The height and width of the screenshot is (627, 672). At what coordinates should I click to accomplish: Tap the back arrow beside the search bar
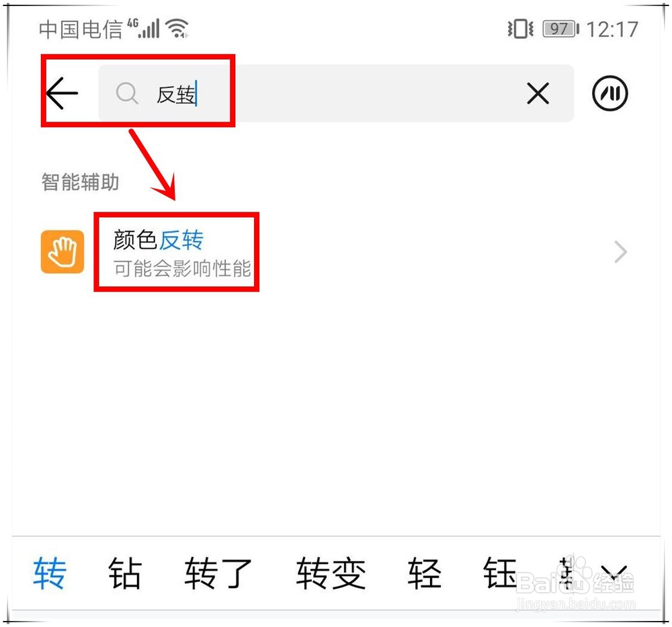coord(62,93)
